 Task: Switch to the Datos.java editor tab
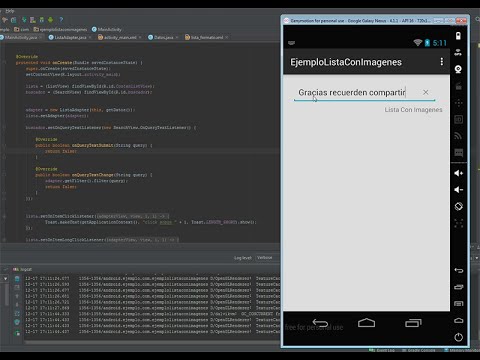tap(163, 37)
